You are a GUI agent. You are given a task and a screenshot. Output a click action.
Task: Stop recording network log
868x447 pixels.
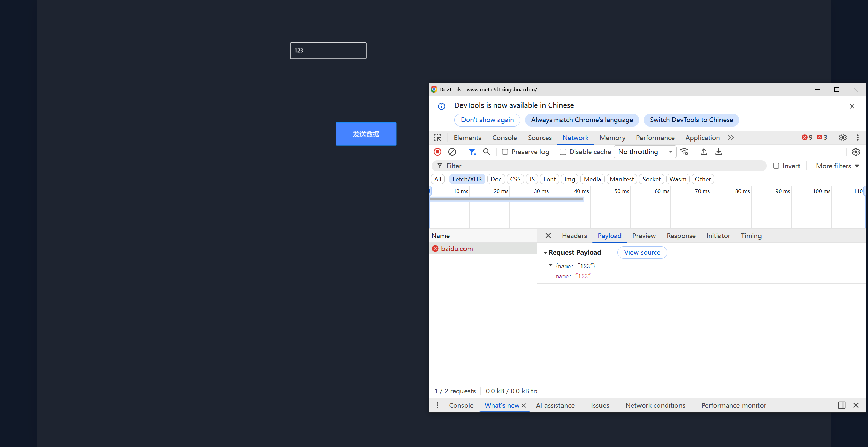click(437, 152)
